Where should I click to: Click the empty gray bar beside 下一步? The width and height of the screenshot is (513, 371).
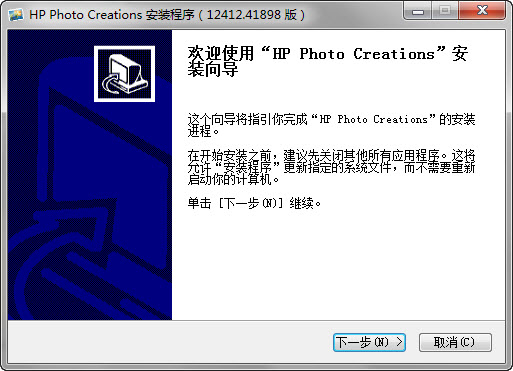[170, 342]
